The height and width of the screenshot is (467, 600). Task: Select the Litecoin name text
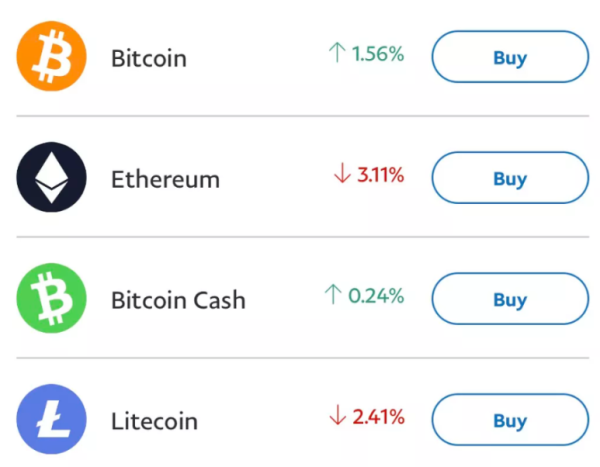[154, 421]
